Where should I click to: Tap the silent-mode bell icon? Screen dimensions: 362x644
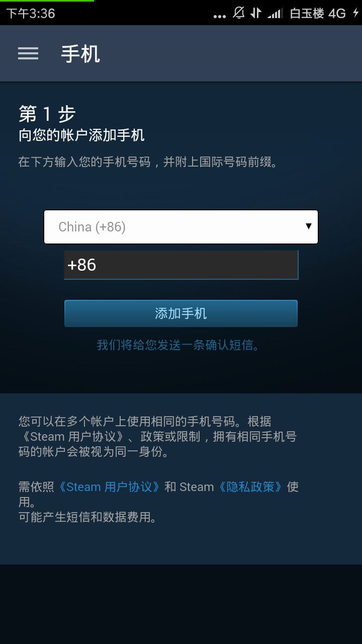[x=239, y=13]
